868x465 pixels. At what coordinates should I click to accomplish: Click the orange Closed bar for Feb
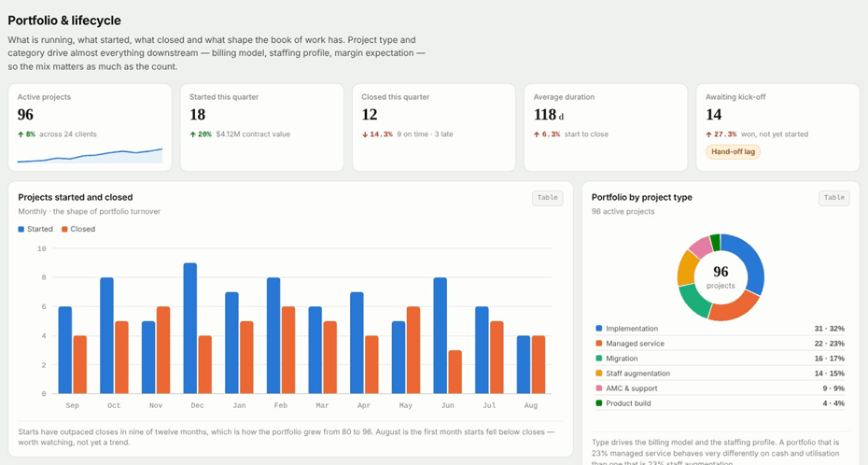click(x=287, y=350)
